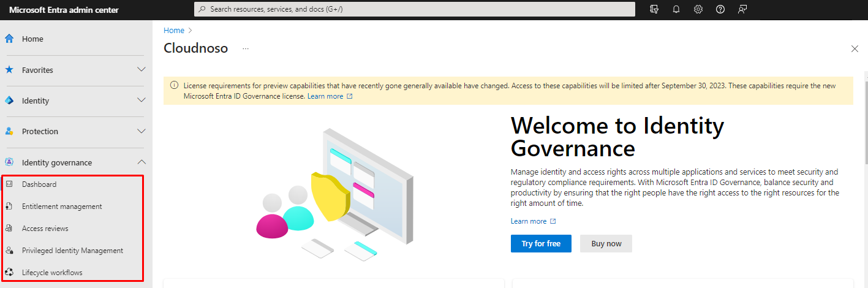
Task: Expand the Identity section chevron
Action: (x=142, y=100)
